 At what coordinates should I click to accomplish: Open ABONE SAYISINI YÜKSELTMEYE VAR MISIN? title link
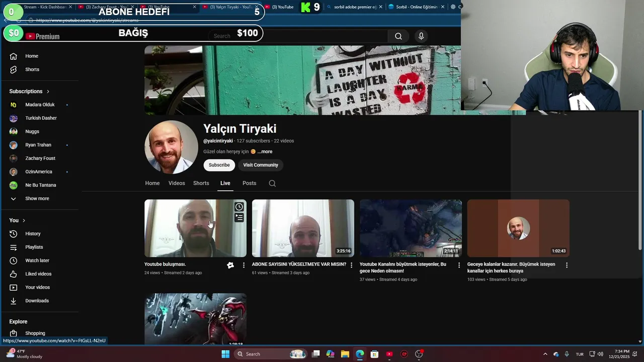(299, 264)
